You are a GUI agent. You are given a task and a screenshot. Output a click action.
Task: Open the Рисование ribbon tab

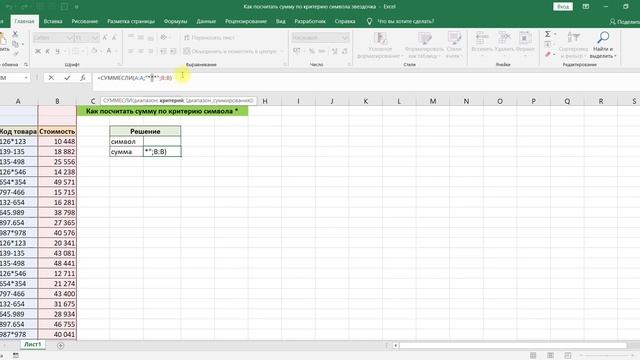tap(85, 21)
